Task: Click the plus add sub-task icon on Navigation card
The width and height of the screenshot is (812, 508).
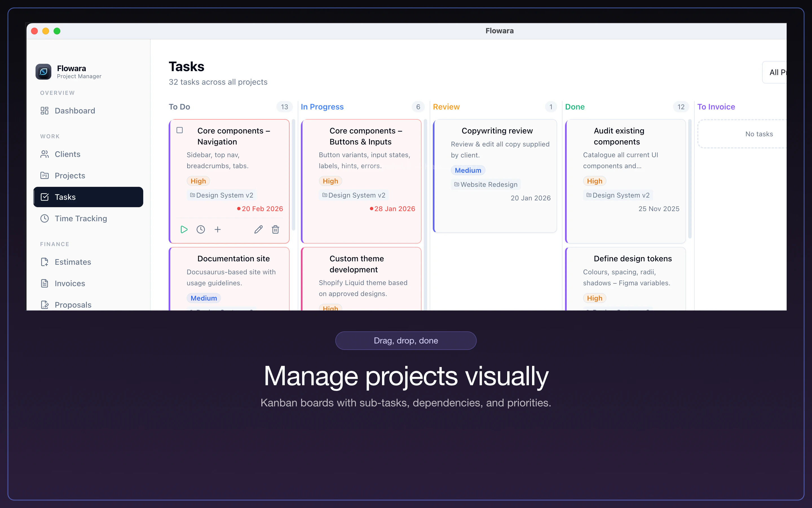Action: tap(218, 229)
